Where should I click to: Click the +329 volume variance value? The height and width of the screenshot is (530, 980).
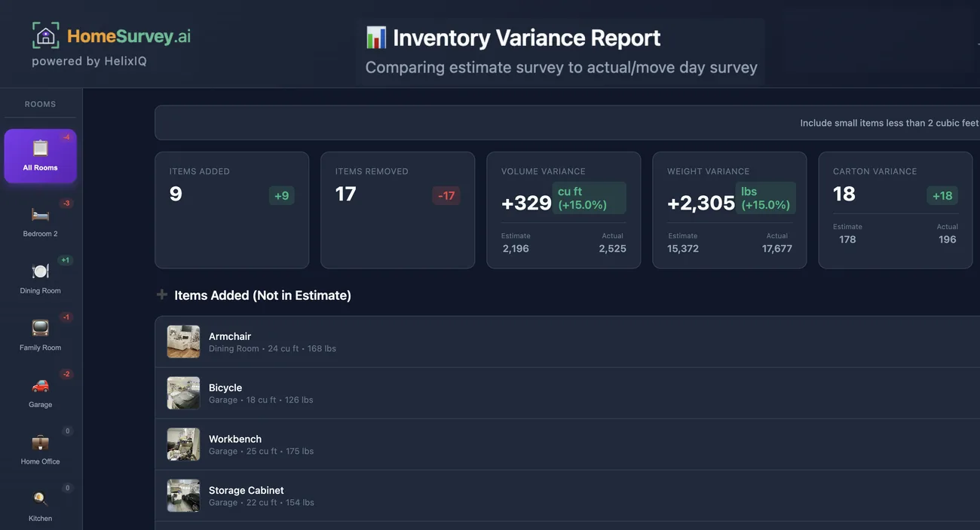pos(526,203)
